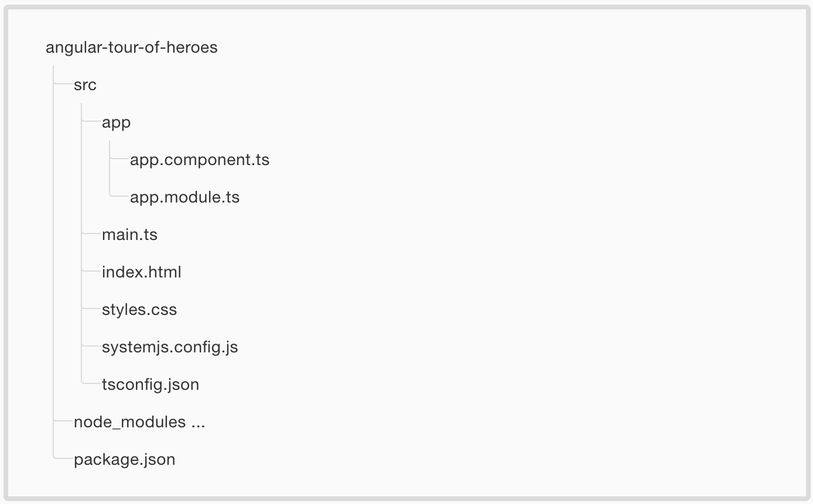The width and height of the screenshot is (813, 504).
Task: Click branch connector line beside src
Action: [x=63, y=85]
